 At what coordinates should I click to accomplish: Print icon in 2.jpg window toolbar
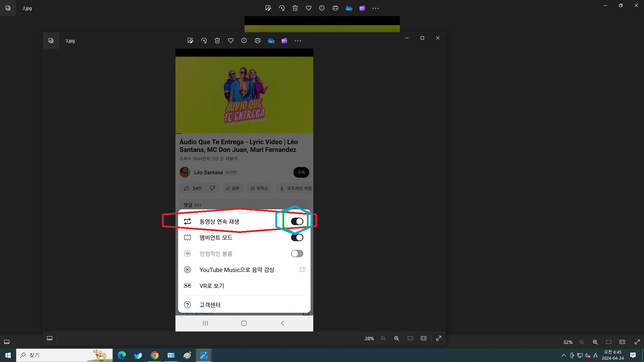point(335,8)
